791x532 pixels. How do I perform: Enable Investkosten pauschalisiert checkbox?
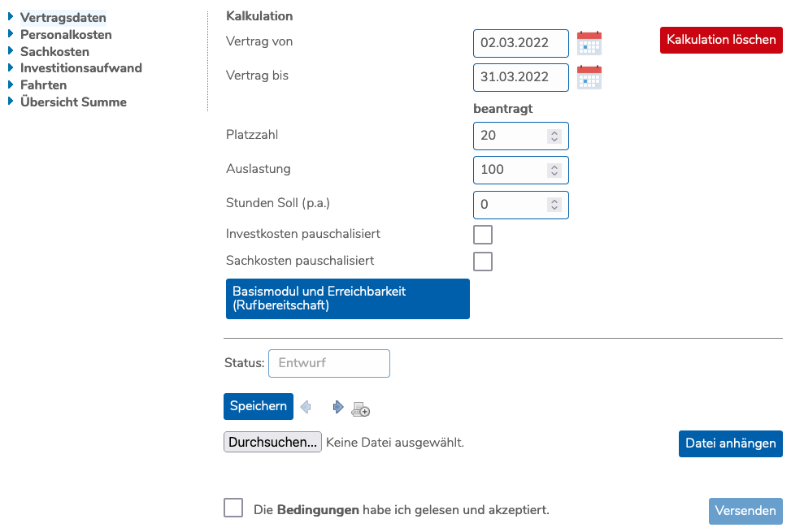coord(483,235)
